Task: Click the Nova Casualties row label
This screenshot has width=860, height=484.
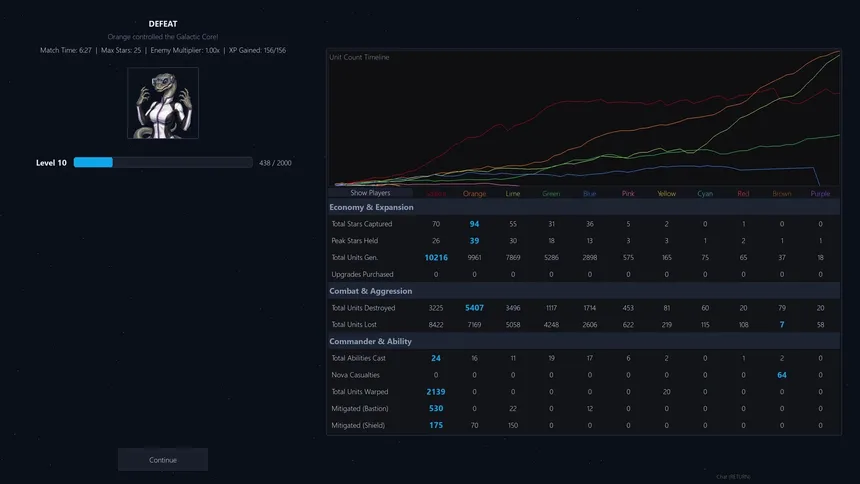Action: pyautogui.click(x=354, y=375)
